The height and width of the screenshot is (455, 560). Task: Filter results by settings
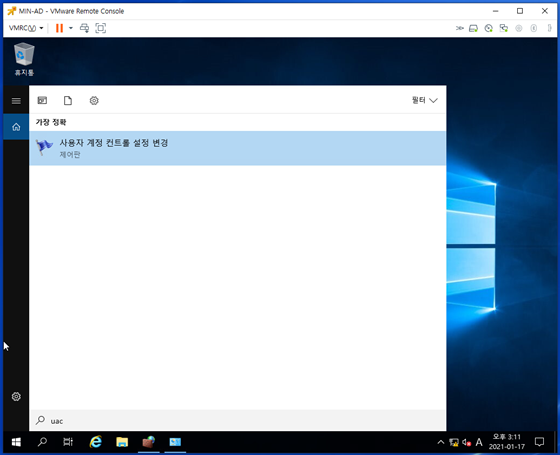click(94, 100)
